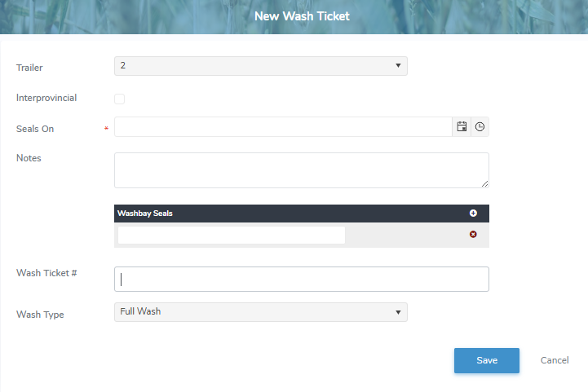Screen dimensions: 588x392
Task: Expand the Trailer dropdown
Action: (260, 65)
